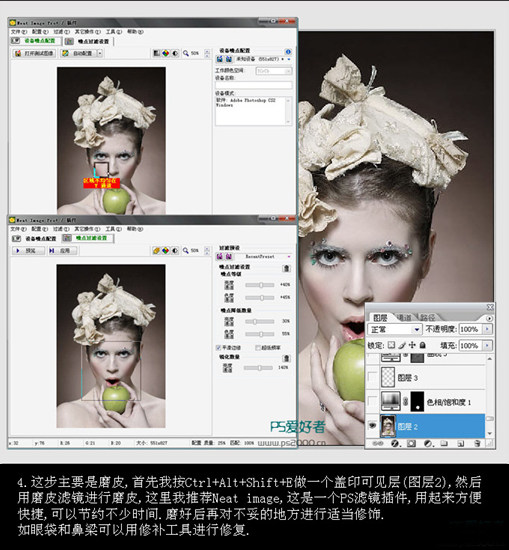Show 图层 3 via its visibility box
The image size is (509, 550).
(372, 377)
